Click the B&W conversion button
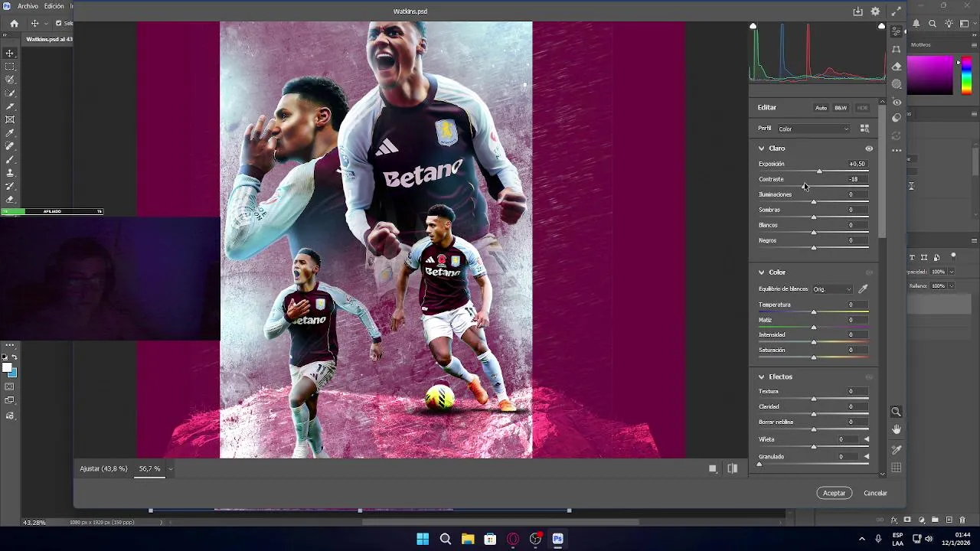Screen dimensions: 980x551 (841, 108)
